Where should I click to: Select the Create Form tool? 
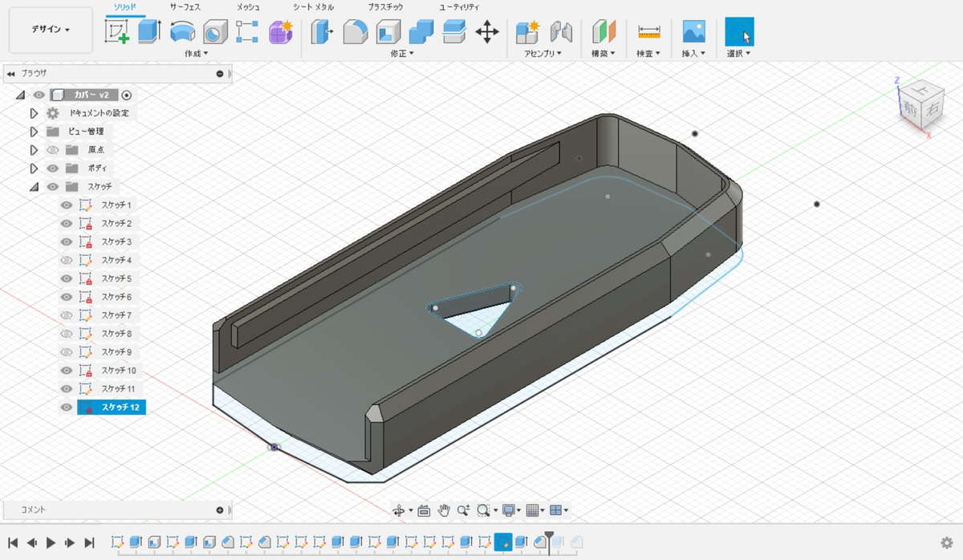pyautogui.click(x=280, y=32)
